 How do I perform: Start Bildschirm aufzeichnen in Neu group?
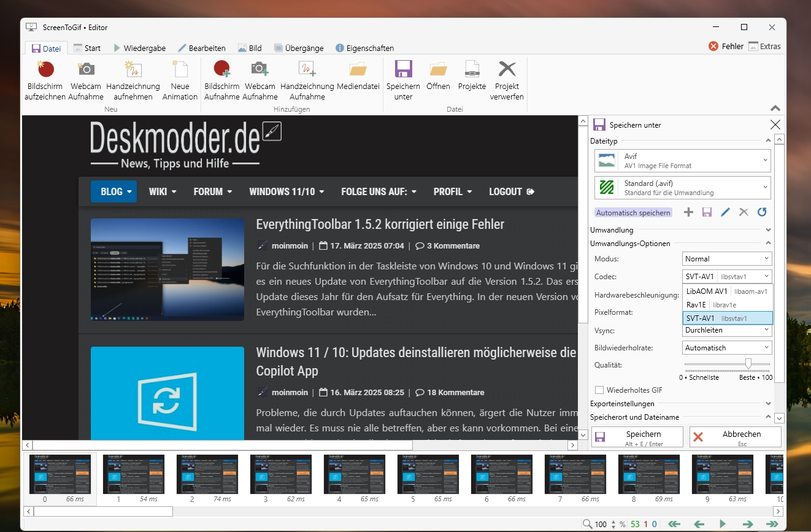[x=45, y=80]
